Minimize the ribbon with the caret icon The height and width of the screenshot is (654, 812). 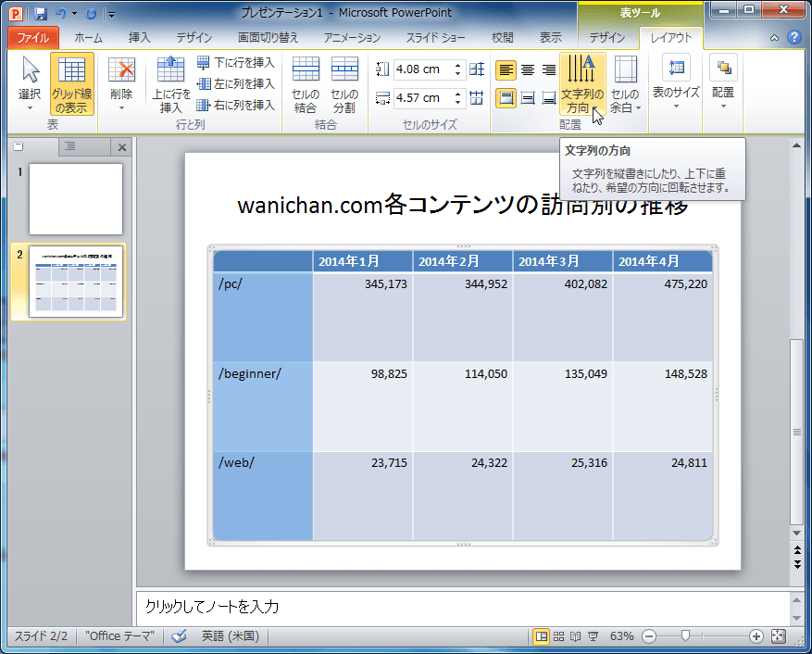point(774,38)
